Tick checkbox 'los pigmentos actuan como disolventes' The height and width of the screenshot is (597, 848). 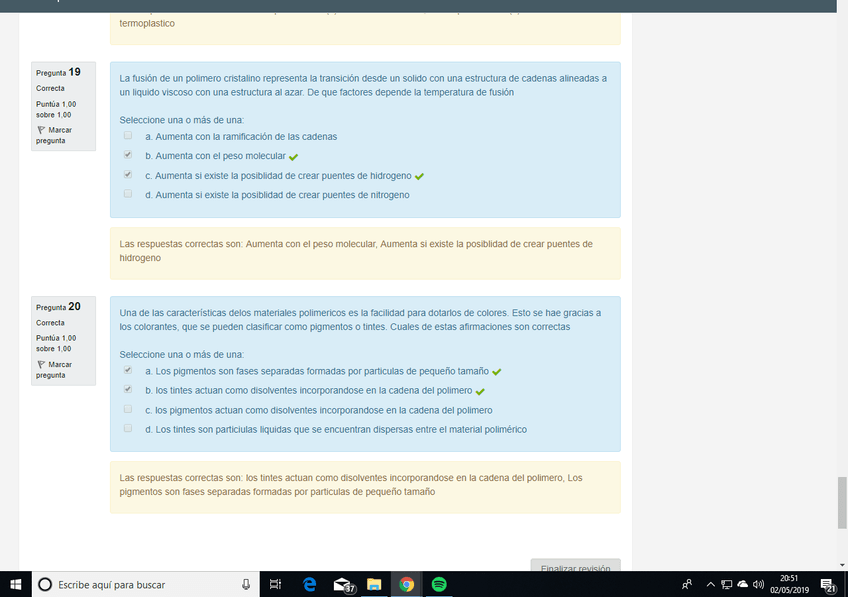pos(128,409)
